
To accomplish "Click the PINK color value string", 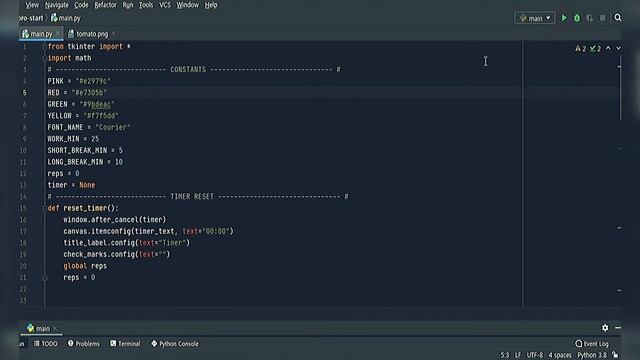I will [93, 81].
